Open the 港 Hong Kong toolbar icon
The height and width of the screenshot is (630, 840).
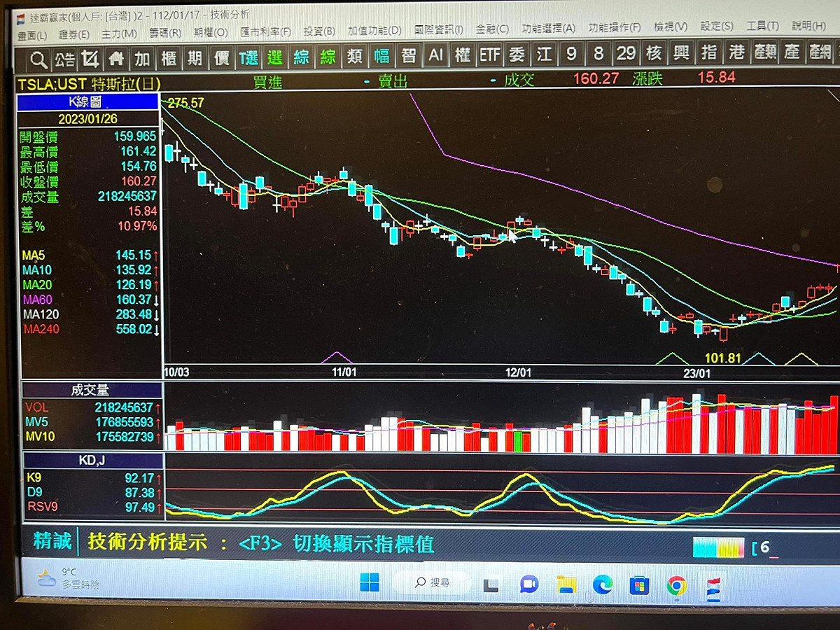(x=736, y=51)
